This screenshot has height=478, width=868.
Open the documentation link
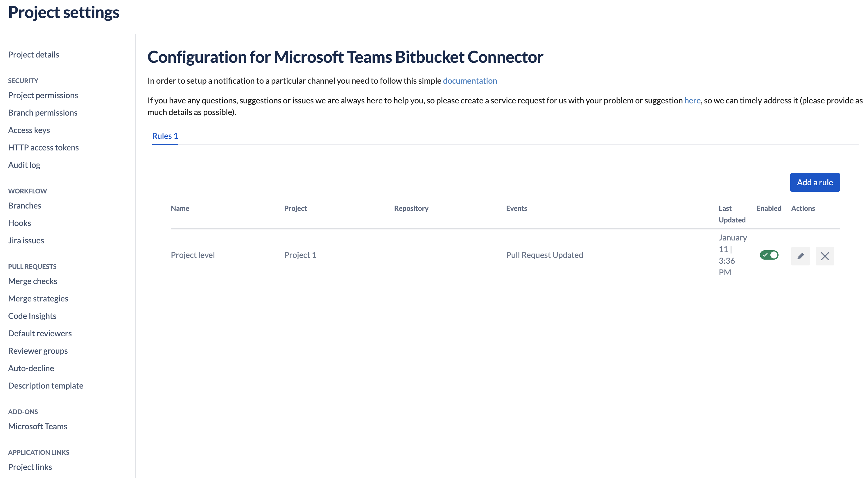click(470, 81)
